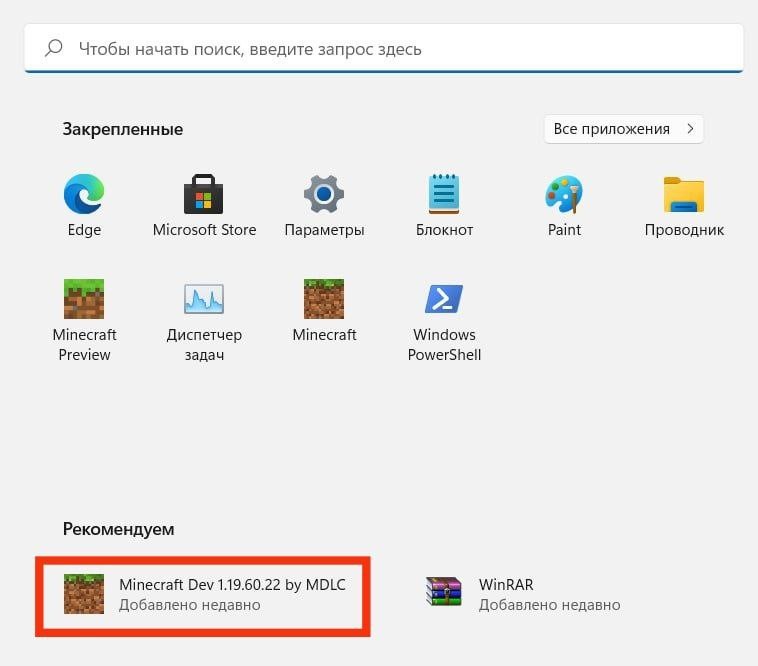Select 'Minecraft Dev 1.19.60.22 by MDLC' title text
758x666 pixels.
[232, 584]
